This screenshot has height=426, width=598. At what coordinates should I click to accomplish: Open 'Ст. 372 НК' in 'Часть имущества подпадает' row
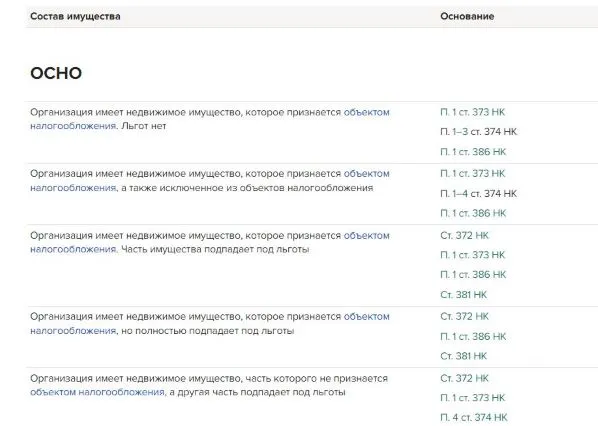click(x=464, y=235)
